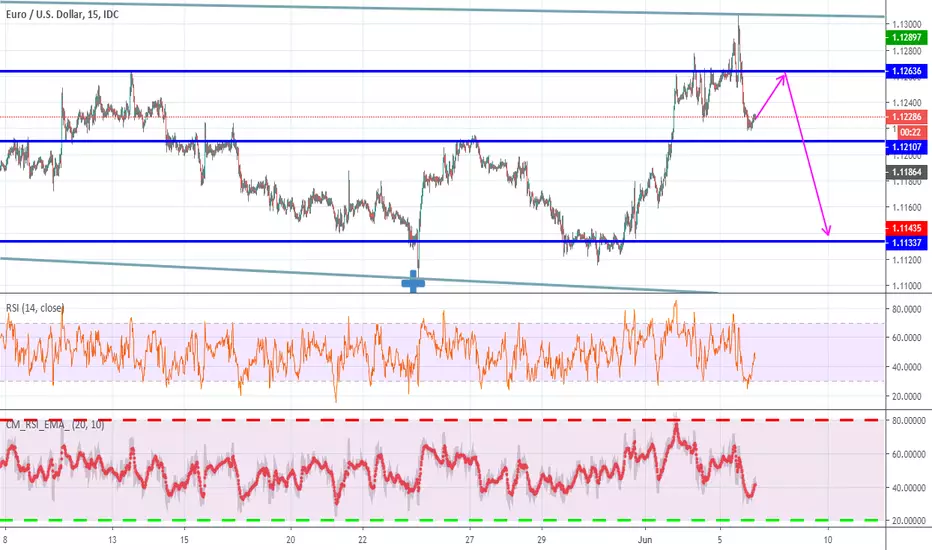Click the RSI pane 20.0000 scale value
Screen dimensions: 932x550
click(907, 397)
